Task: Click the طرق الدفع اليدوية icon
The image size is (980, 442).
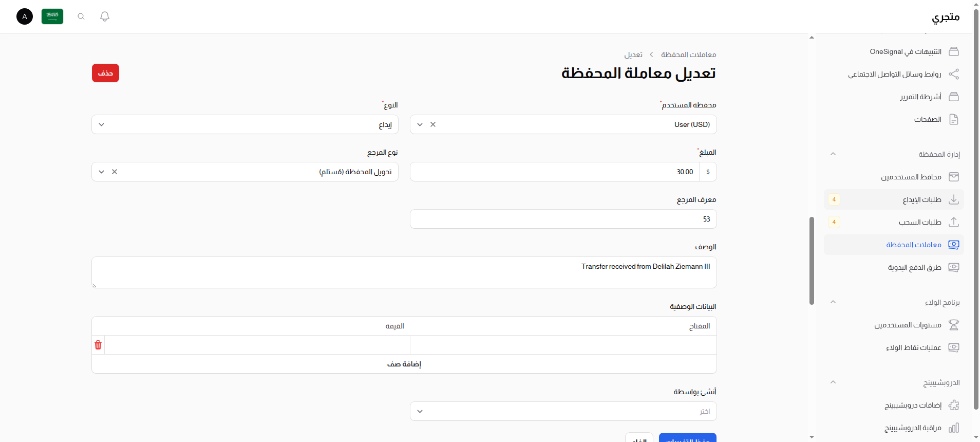Action: [954, 267]
